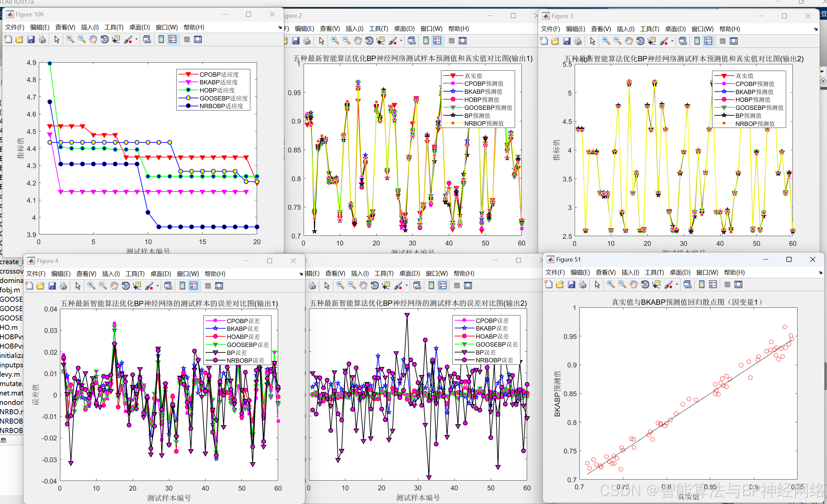Open 插入(I) menu in Figure 106
This screenshot has height=504, width=827.
pyautogui.click(x=89, y=27)
